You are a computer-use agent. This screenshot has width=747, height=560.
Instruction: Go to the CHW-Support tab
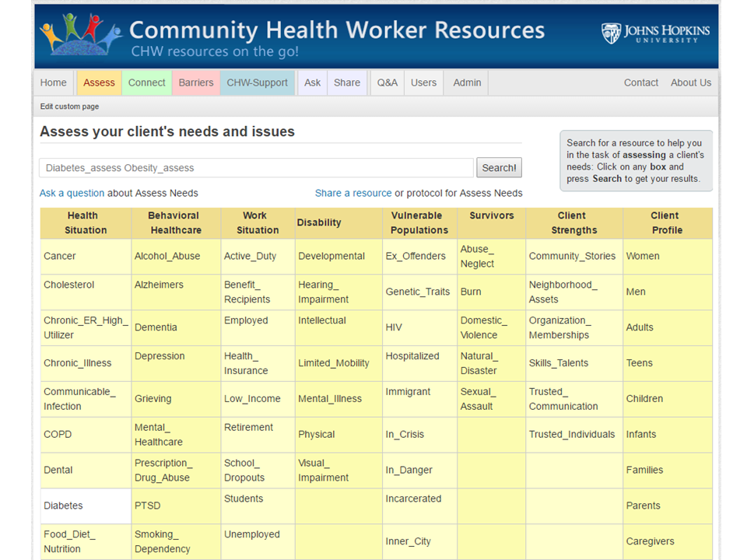(257, 82)
